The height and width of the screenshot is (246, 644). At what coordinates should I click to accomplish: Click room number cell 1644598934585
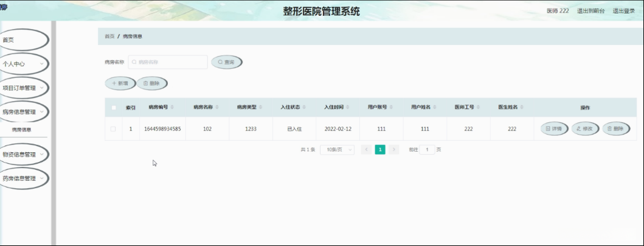tap(162, 128)
